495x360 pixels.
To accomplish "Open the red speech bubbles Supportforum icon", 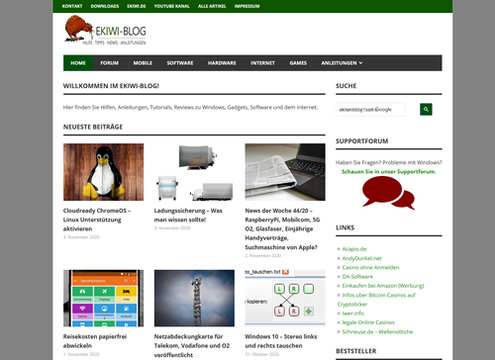I will tap(388, 193).
